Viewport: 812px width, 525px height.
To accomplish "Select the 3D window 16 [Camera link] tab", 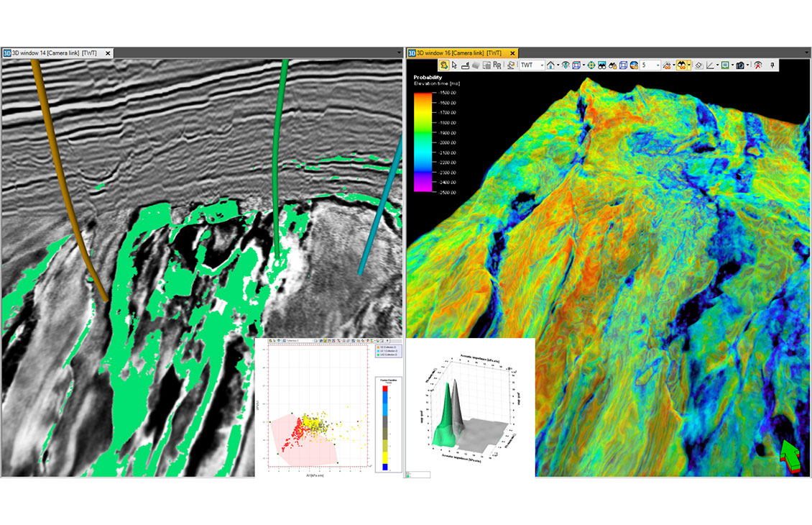I will point(460,52).
